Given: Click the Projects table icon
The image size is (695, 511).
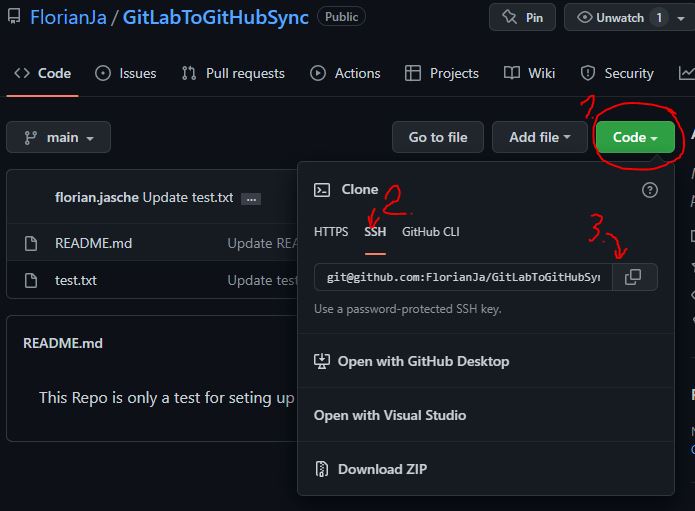Looking at the screenshot, I should tap(413, 73).
